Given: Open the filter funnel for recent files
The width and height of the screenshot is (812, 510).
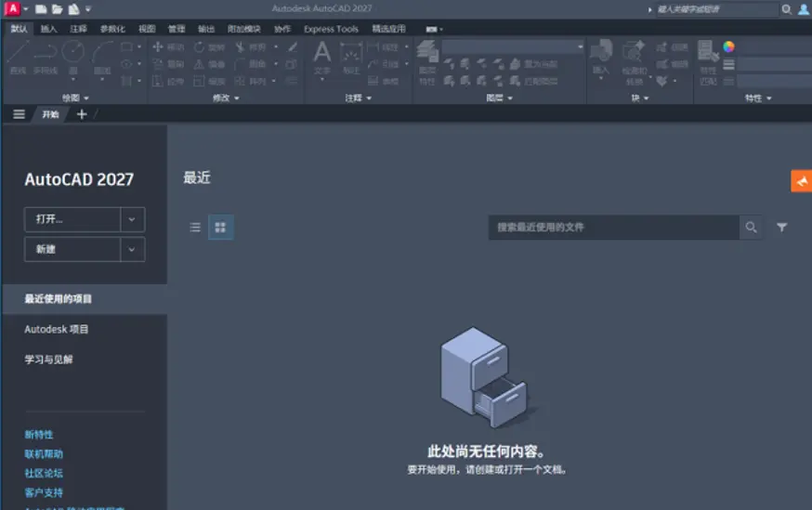Looking at the screenshot, I should coord(782,227).
